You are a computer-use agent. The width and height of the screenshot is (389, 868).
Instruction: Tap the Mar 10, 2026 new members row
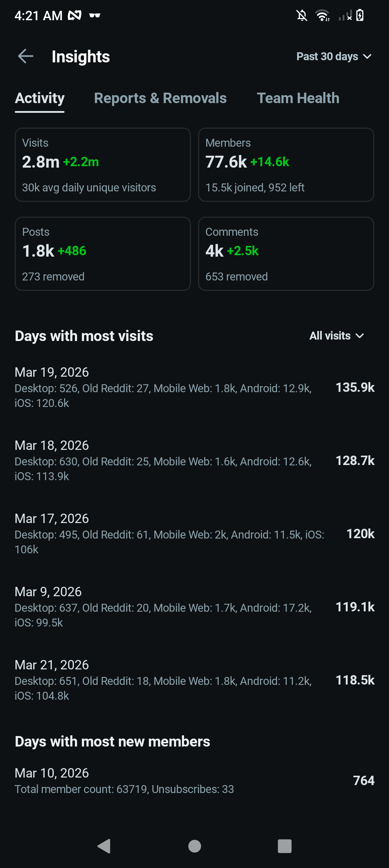[194, 780]
